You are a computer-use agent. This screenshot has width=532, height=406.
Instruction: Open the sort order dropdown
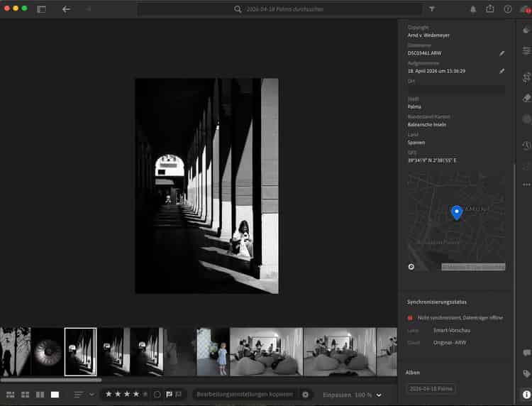click(91, 394)
